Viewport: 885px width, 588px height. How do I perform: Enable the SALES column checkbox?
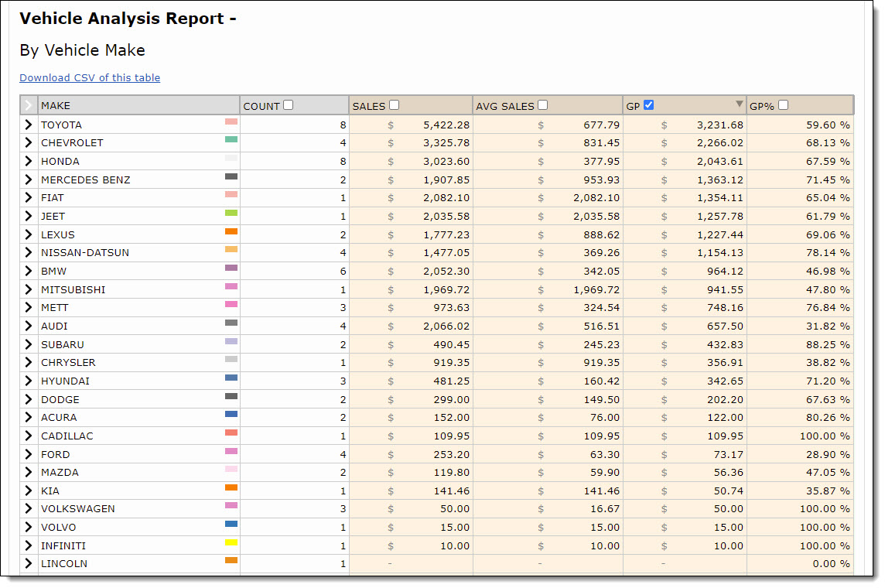[x=394, y=105]
